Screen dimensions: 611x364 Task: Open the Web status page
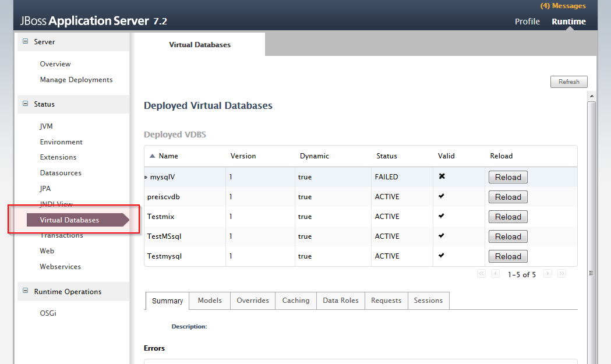(x=47, y=251)
